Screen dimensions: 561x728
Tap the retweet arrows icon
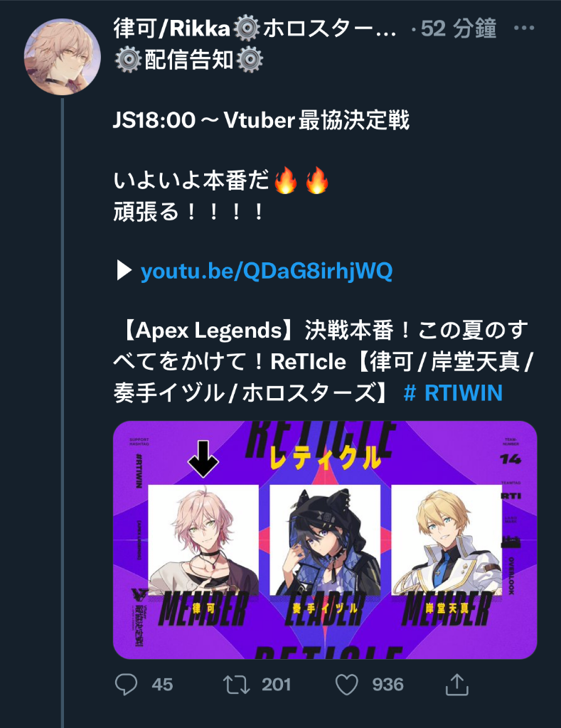[236, 685]
